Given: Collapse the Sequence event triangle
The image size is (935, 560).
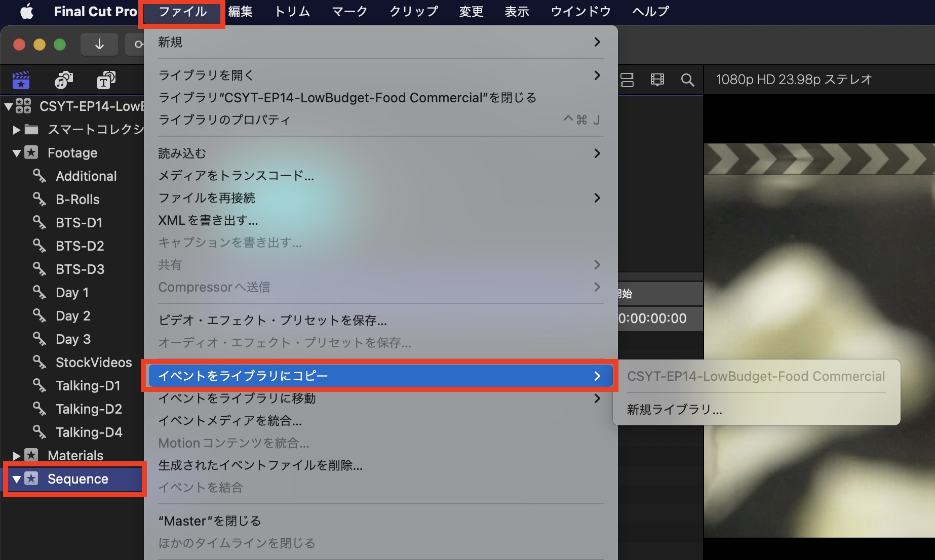Looking at the screenshot, I should coord(18,478).
